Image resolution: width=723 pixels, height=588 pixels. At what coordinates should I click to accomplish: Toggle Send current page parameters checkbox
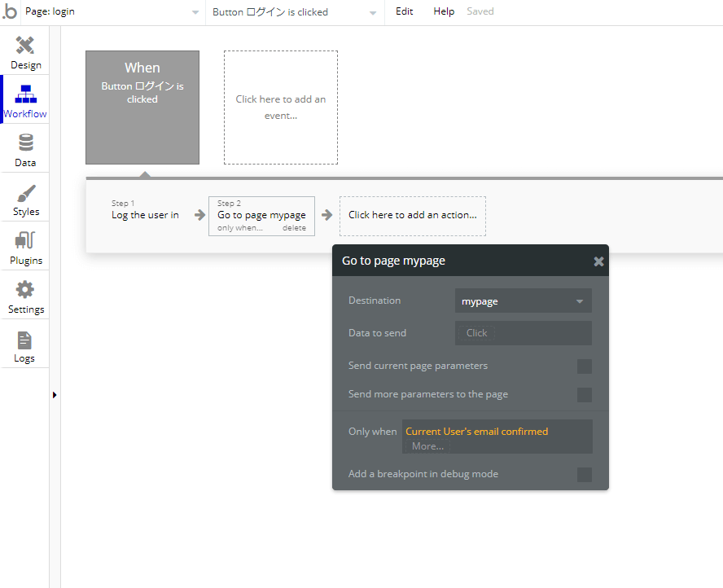pos(585,366)
